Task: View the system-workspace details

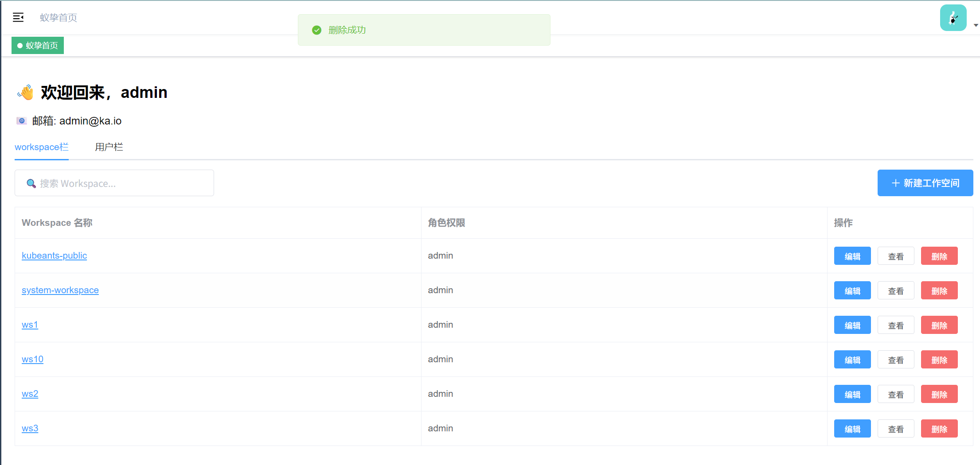Action: pyautogui.click(x=895, y=291)
